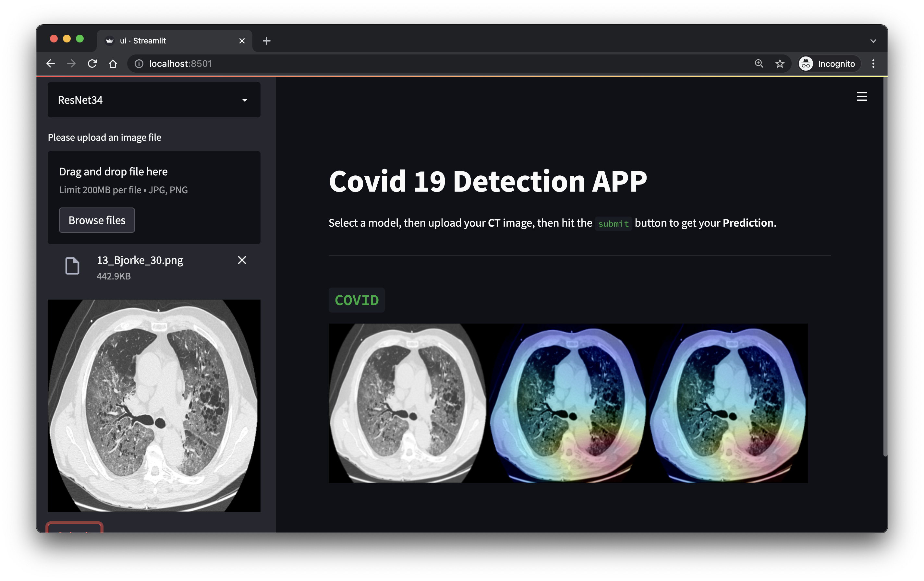Open the ResNet34 model dropdown
This screenshot has height=581, width=924.
point(153,100)
